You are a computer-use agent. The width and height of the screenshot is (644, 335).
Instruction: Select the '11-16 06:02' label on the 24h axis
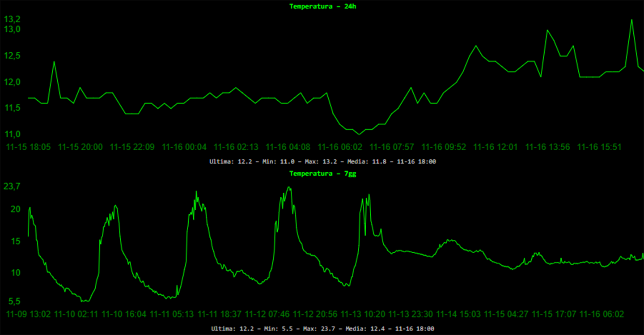click(x=340, y=147)
